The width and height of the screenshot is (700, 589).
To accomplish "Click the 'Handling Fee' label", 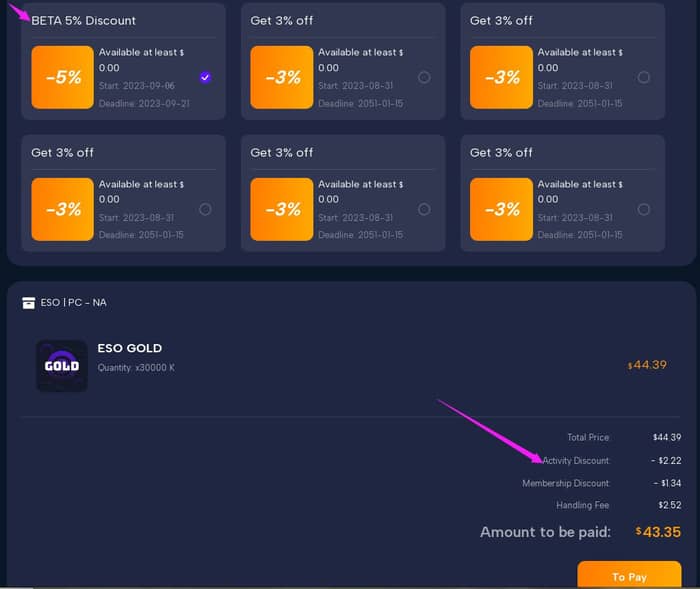I will (583, 505).
